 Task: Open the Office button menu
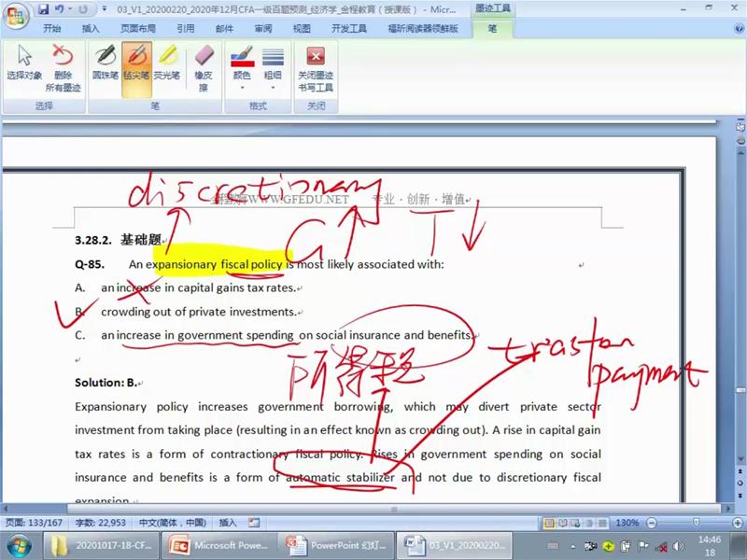pos(16,16)
